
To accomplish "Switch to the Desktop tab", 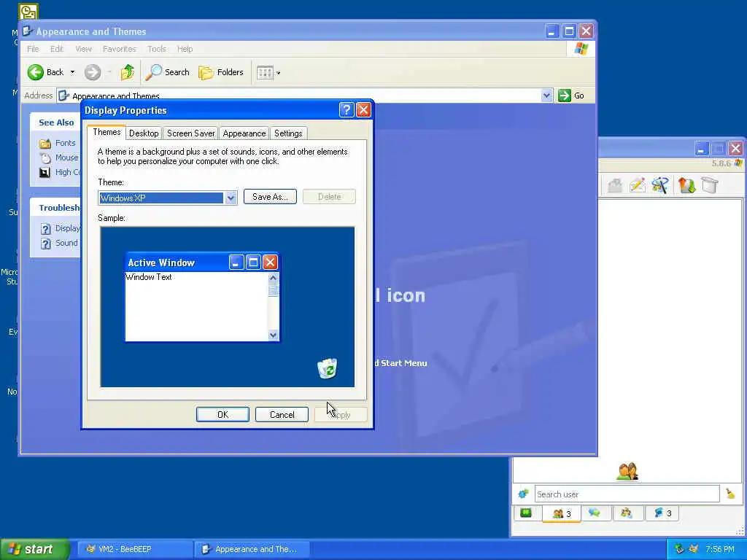I will tap(144, 133).
